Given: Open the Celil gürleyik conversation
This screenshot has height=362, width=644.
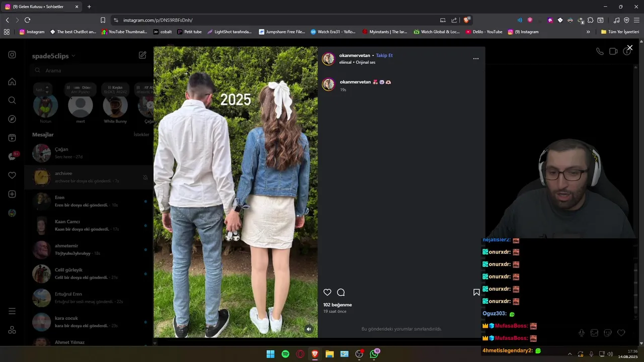Looking at the screenshot, I should (x=89, y=274).
